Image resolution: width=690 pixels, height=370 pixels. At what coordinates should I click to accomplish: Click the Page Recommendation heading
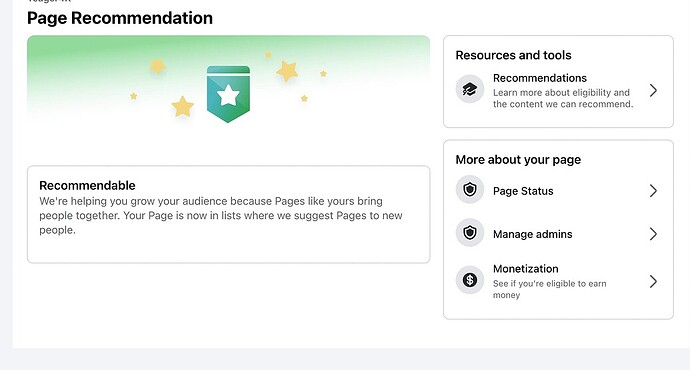(x=120, y=18)
